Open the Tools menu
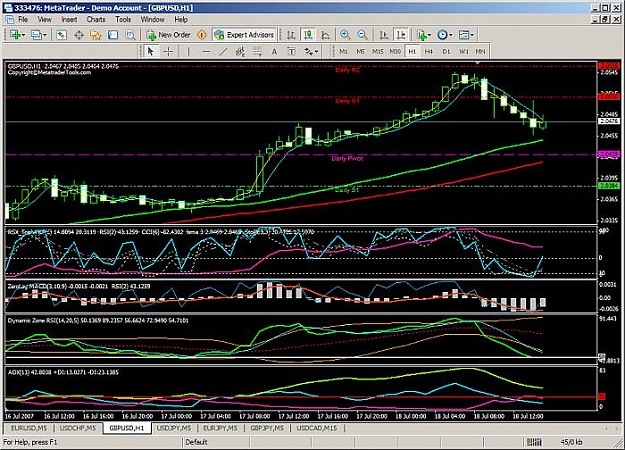This screenshot has height=450, width=625. coord(123,20)
